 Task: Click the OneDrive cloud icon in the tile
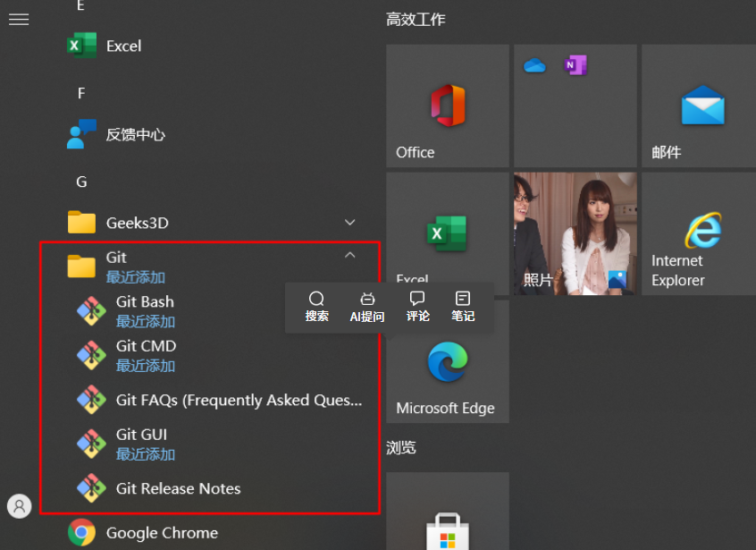click(534, 65)
